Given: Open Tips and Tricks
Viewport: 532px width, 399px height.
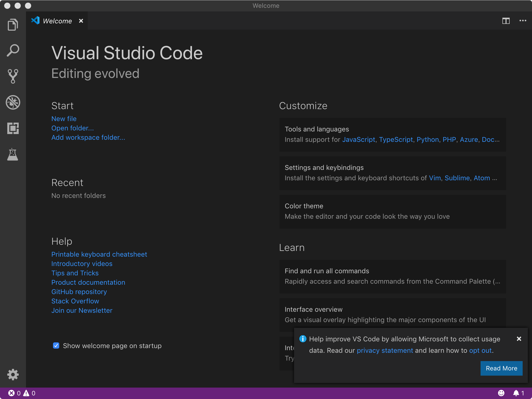Looking at the screenshot, I should click(75, 273).
